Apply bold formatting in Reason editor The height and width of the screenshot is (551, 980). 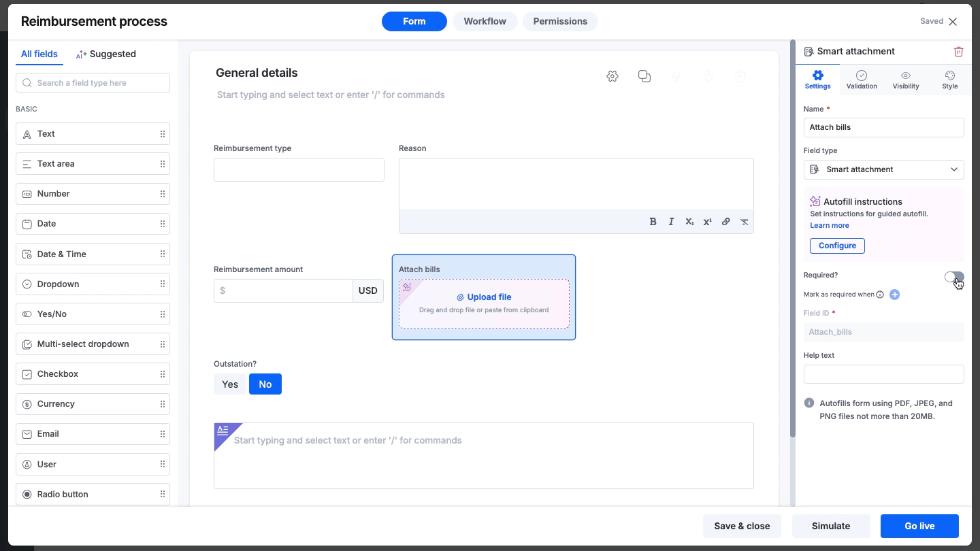653,222
